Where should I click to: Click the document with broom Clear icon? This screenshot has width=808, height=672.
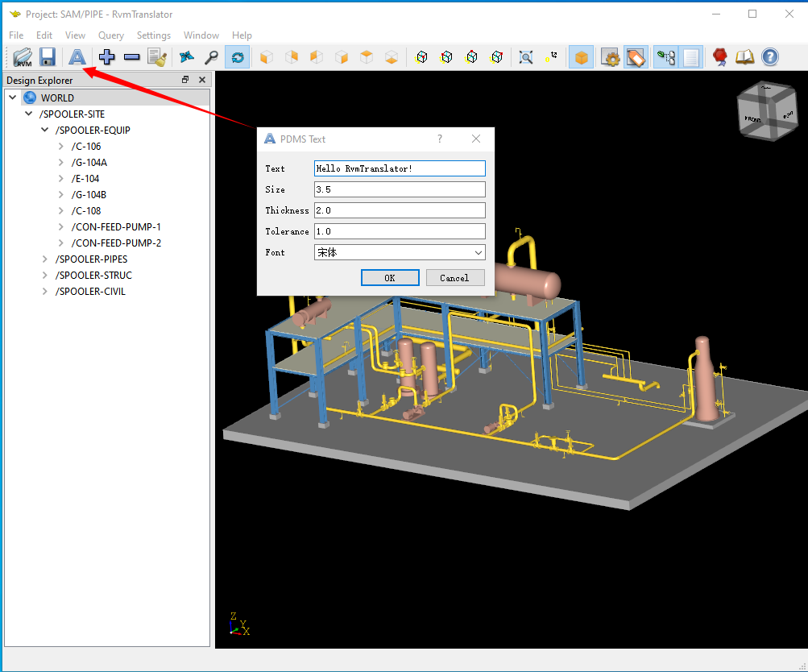click(x=157, y=57)
